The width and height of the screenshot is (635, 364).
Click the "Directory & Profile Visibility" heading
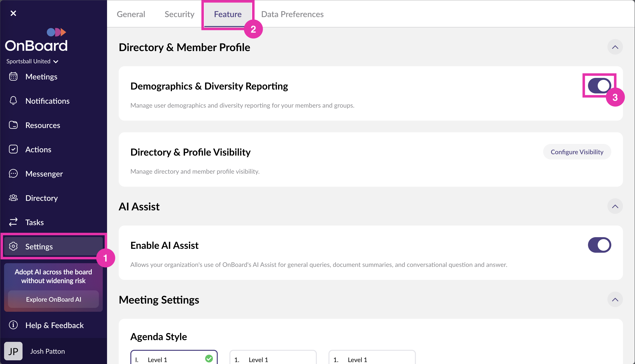pos(190,152)
